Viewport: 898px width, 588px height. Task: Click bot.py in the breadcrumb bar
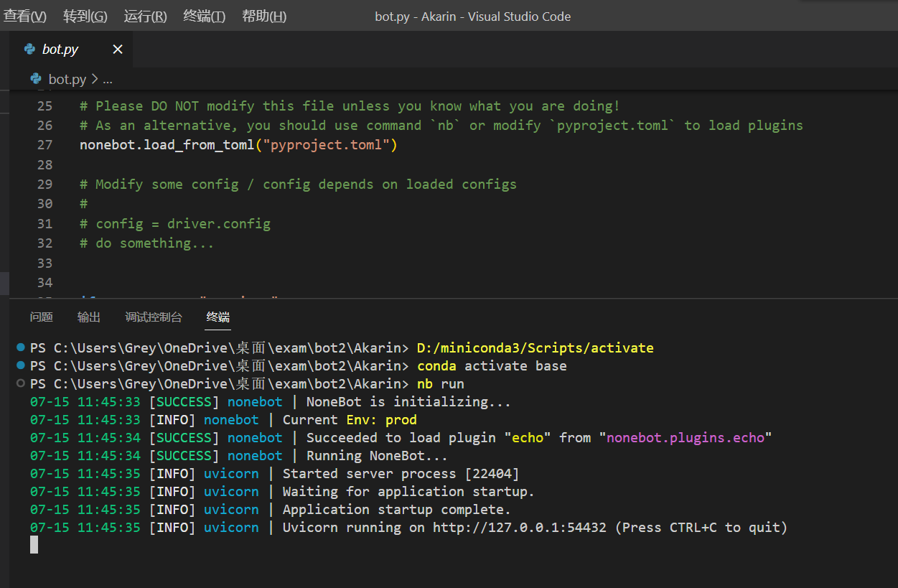tap(67, 79)
